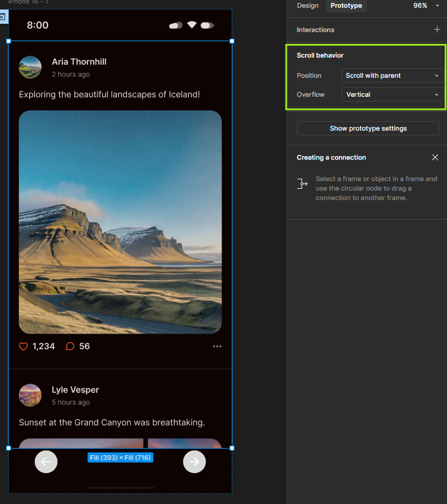Click the frame icon at canvas left edge
This screenshot has height=504, width=447.
click(3, 17)
